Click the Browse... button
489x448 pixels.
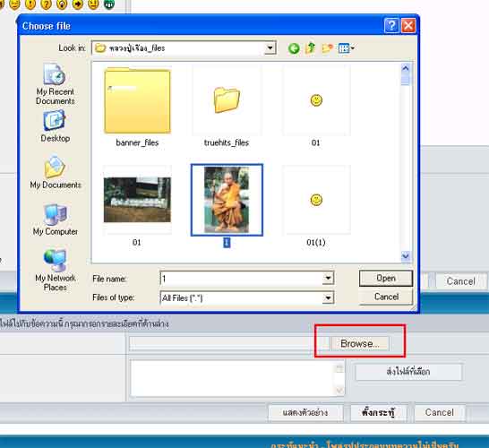coord(360,343)
